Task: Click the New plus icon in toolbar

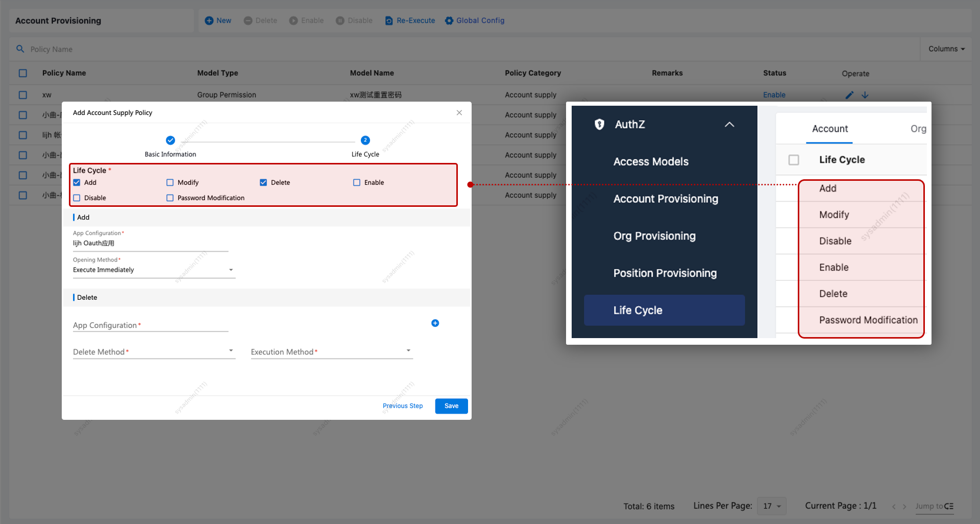Action: click(209, 20)
